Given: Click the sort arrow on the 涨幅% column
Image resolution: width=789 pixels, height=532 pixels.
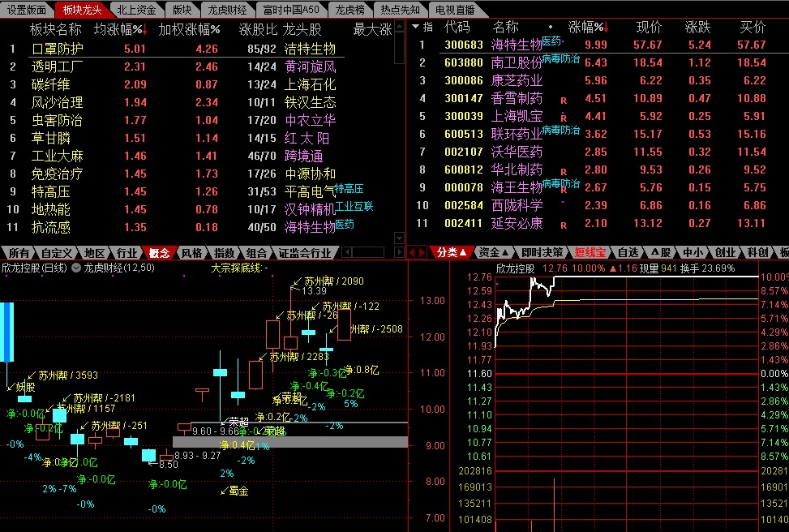Looking at the screenshot, I should click(607, 28).
